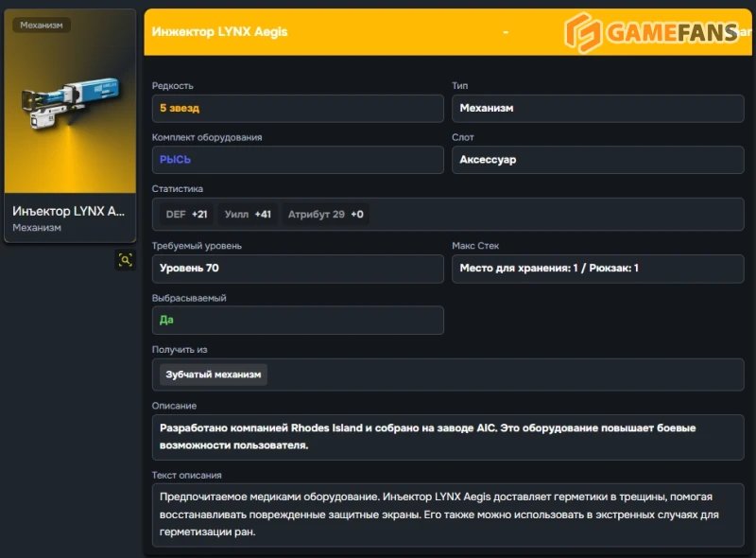Click the Механизм type field

tap(597, 109)
